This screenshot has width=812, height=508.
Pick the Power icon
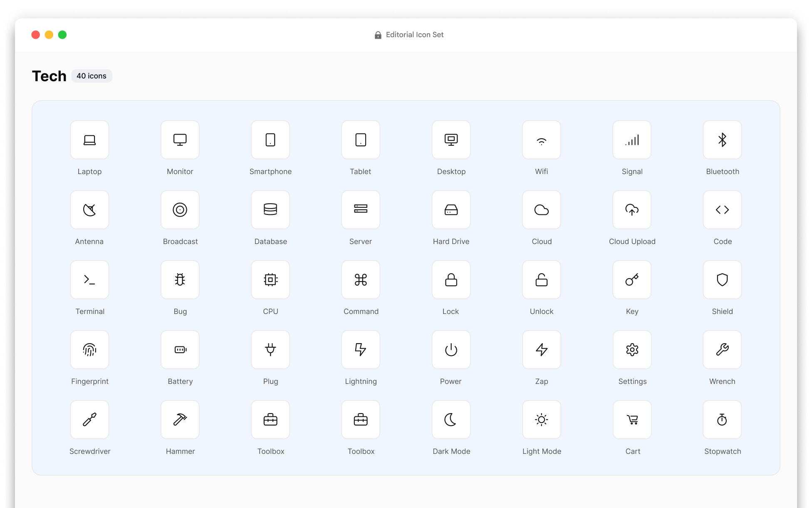pos(451,350)
